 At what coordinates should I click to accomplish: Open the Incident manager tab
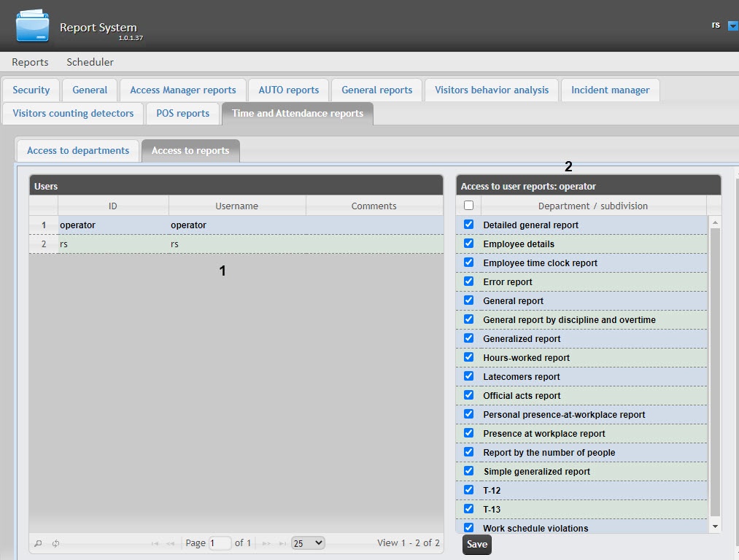(610, 90)
